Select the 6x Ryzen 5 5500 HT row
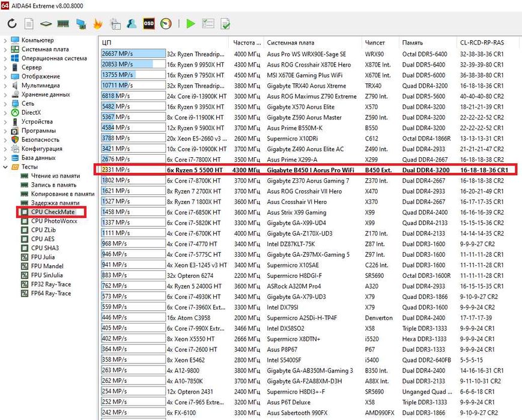This screenshot has width=522, height=420. [x=306, y=170]
